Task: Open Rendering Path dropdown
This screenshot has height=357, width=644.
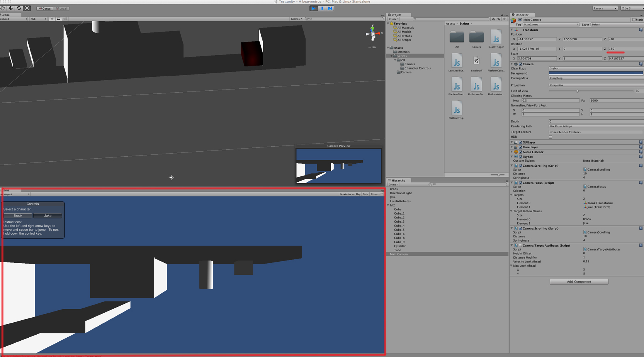Action: point(596,126)
